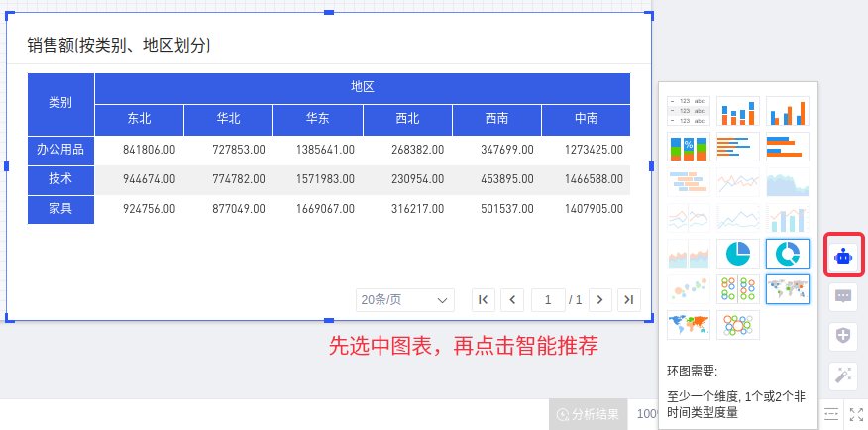
Task: Jump to the first page of table
Action: click(x=484, y=299)
